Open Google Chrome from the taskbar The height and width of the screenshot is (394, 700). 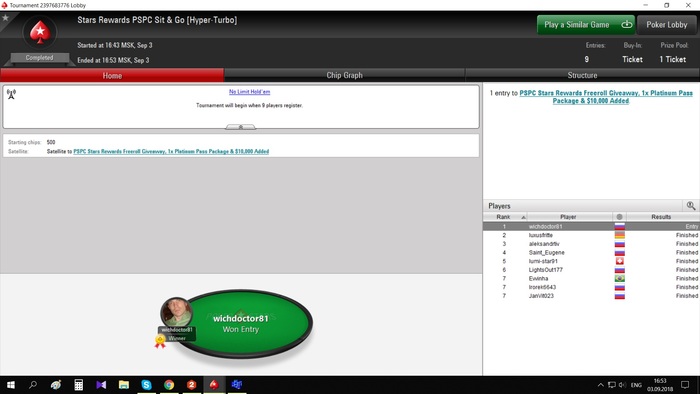(169, 385)
